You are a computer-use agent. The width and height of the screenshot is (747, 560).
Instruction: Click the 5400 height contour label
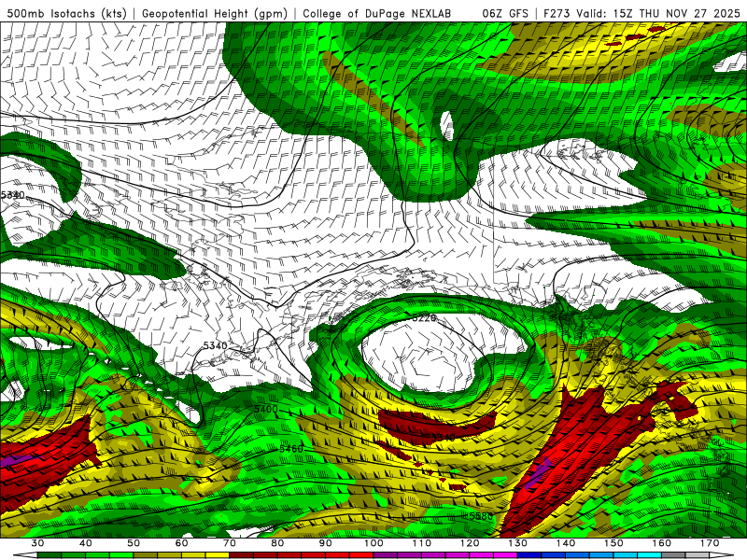[x=265, y=409]
